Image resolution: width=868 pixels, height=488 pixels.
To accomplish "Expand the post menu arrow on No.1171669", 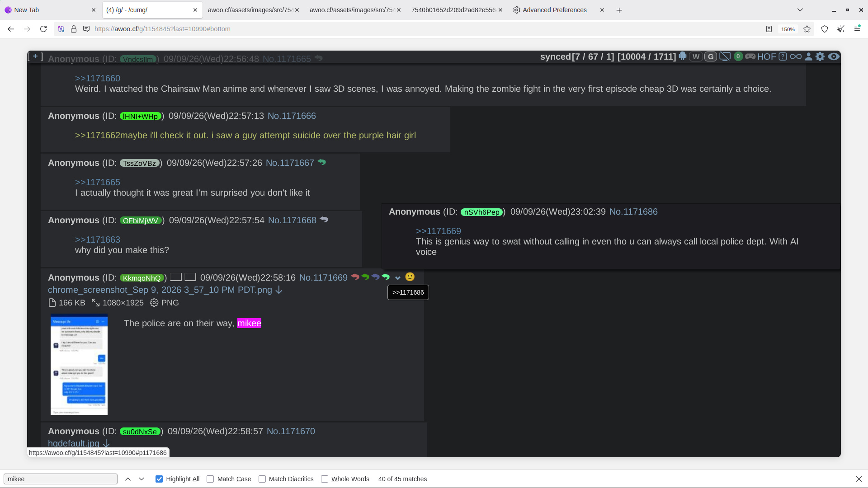I will point(398,278).
